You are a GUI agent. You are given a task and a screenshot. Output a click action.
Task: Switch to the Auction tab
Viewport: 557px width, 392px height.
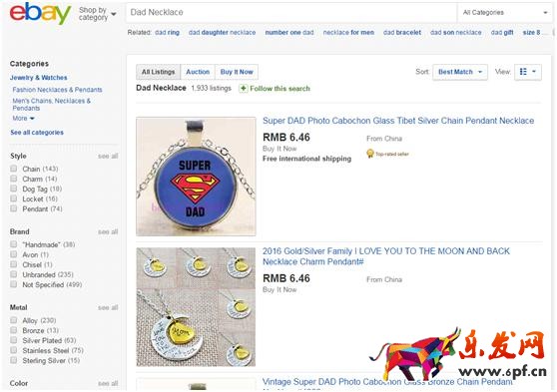(x=198, y=72)
